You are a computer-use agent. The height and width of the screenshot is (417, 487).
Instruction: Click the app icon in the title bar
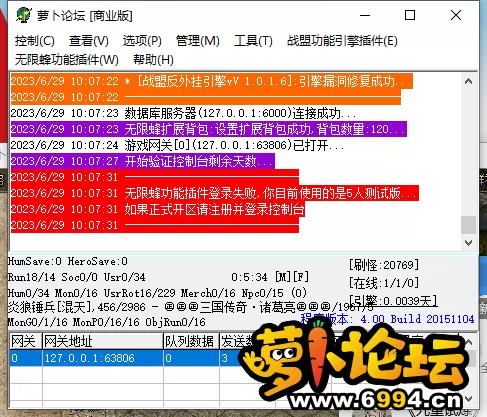click(x=23, y=15)
